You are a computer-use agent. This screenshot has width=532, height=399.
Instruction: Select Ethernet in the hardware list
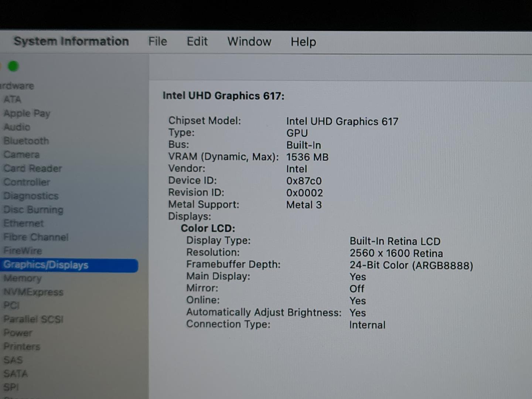(24, 223)
